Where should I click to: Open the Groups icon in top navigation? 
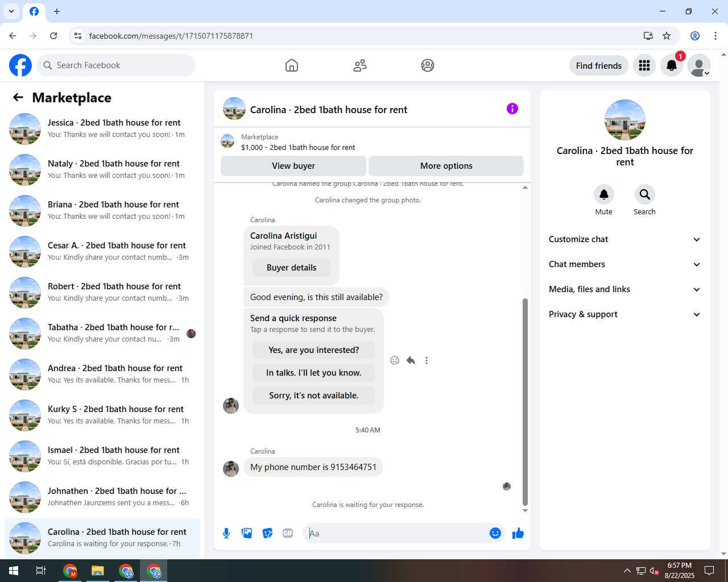pos(428,65)
